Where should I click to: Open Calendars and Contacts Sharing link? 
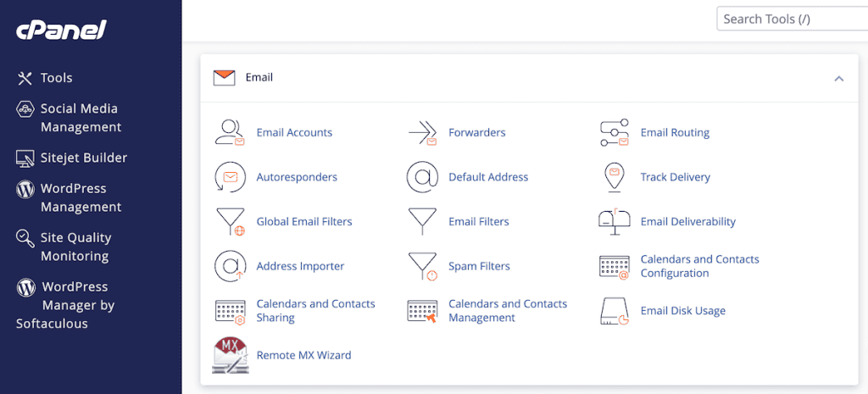[x=315, y=311]
